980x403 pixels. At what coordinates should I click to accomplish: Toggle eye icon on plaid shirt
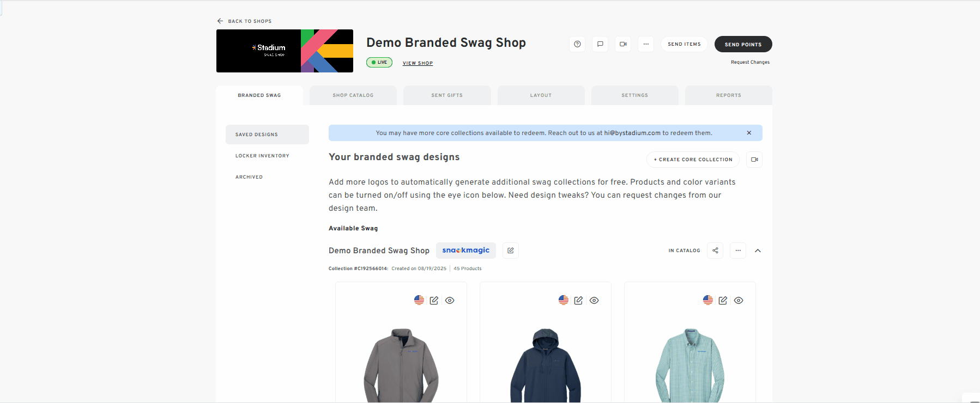[x=739, y=301]
